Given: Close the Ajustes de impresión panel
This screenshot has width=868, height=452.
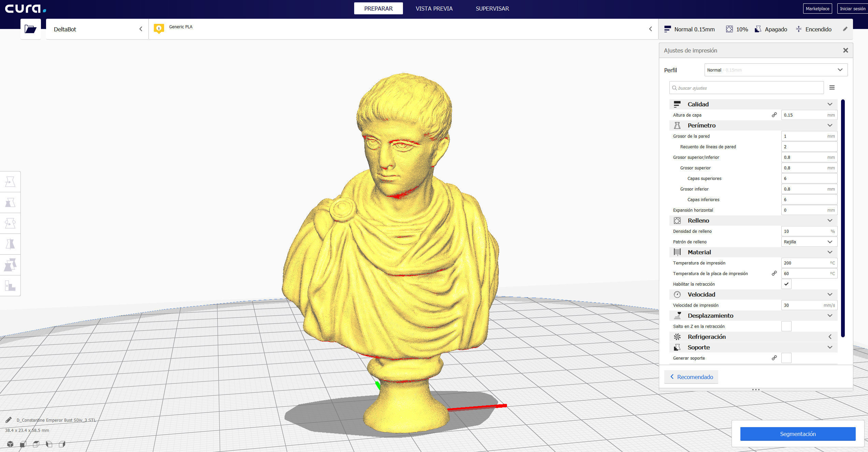Looking at the screenshot, I should point(845,50).
